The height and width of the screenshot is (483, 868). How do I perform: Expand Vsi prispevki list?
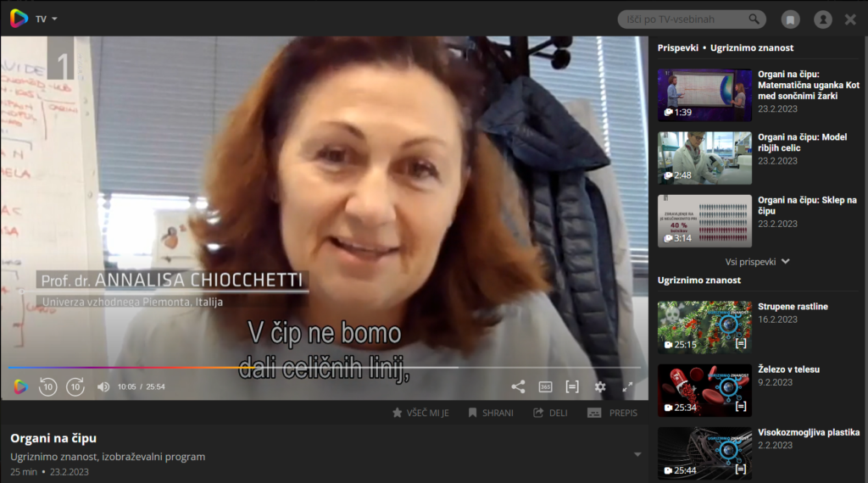point(757,262)
